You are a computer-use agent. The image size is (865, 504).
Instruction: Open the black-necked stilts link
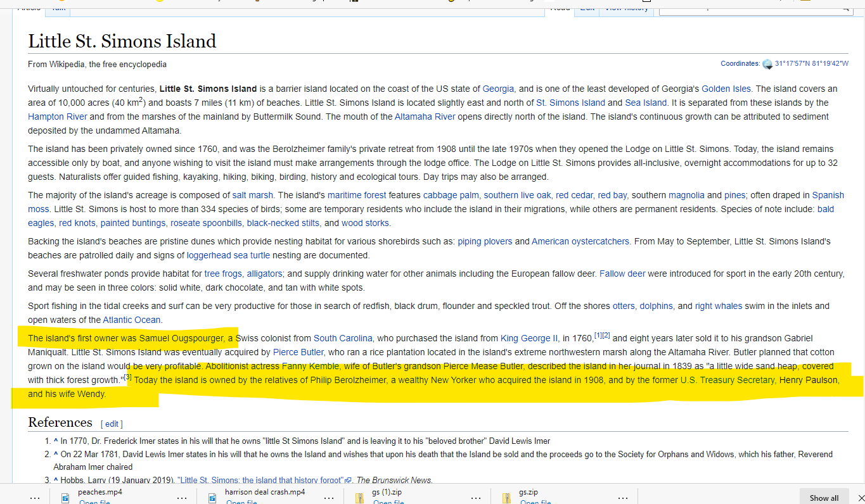coord(283,223)
